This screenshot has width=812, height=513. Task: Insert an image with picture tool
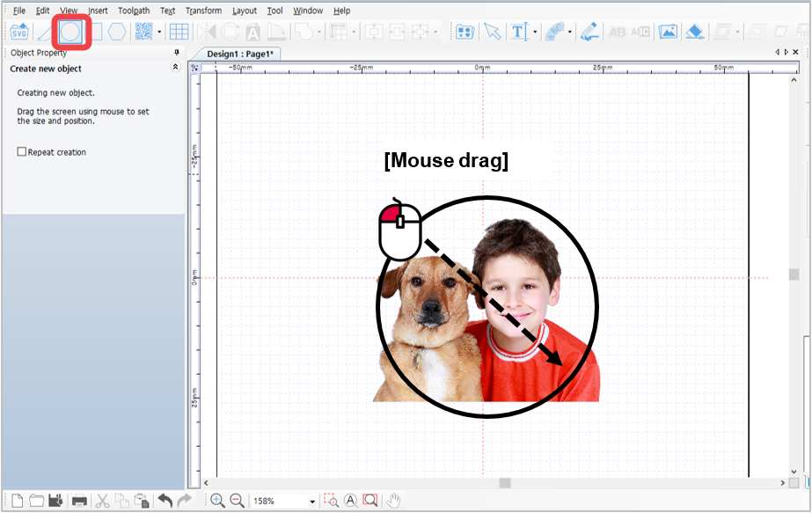tap(668, 33)
